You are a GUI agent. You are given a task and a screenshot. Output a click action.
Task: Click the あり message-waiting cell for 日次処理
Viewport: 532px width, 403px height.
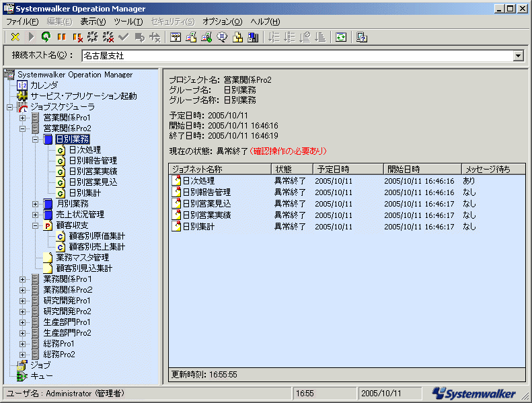469,180
